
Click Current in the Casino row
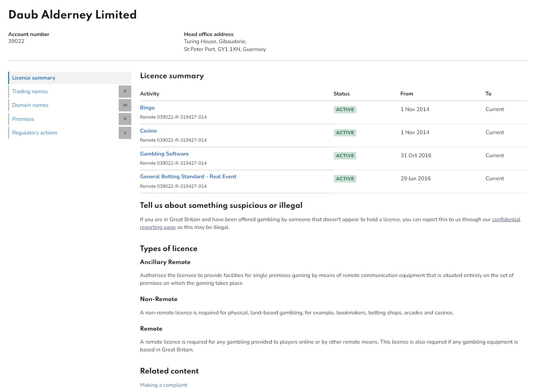click(495, 133)
